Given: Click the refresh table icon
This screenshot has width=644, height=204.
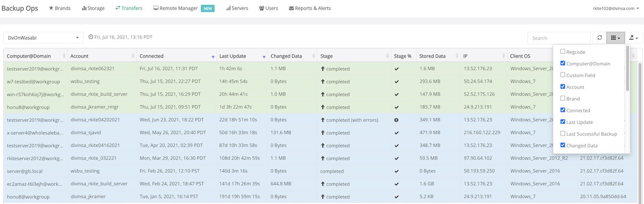Looking at the screenshot, I should pyautogui.click(x=600, y=38).
